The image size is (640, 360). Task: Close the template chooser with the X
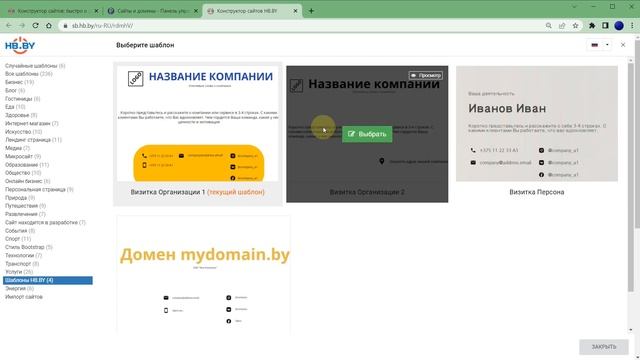[x=623, y=45]
